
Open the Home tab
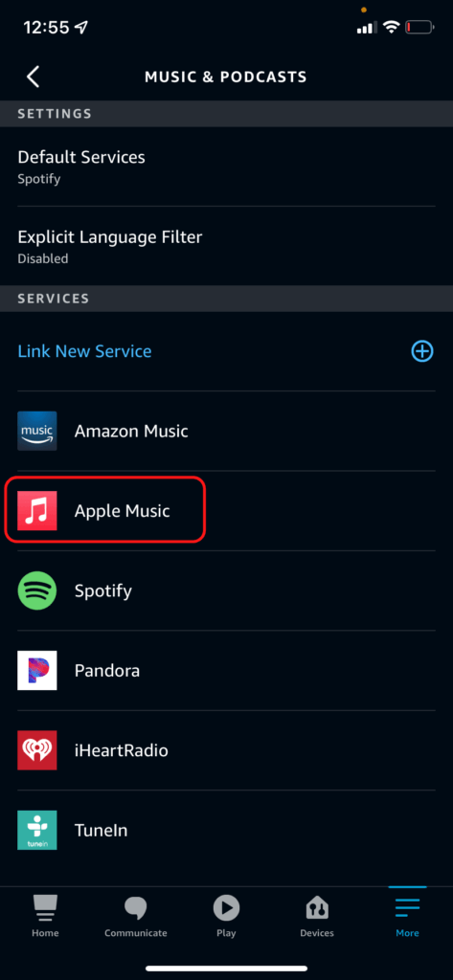coord(45,916)
